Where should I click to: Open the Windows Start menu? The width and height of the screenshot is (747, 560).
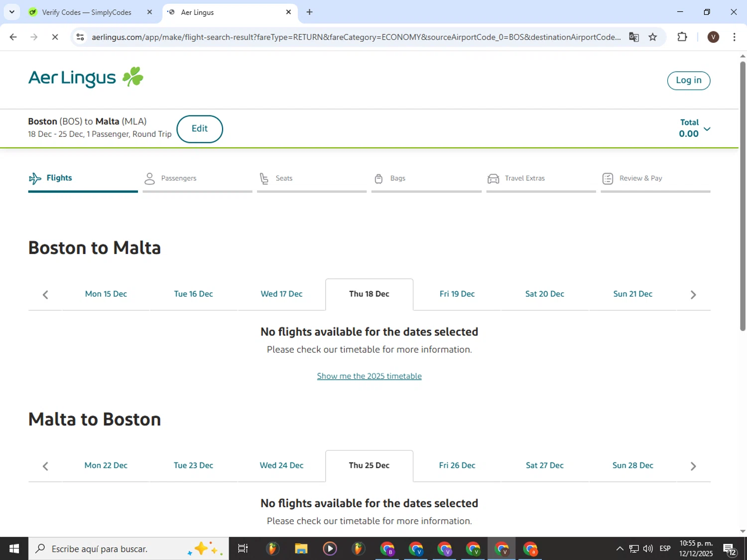click(x=14, y=549)
